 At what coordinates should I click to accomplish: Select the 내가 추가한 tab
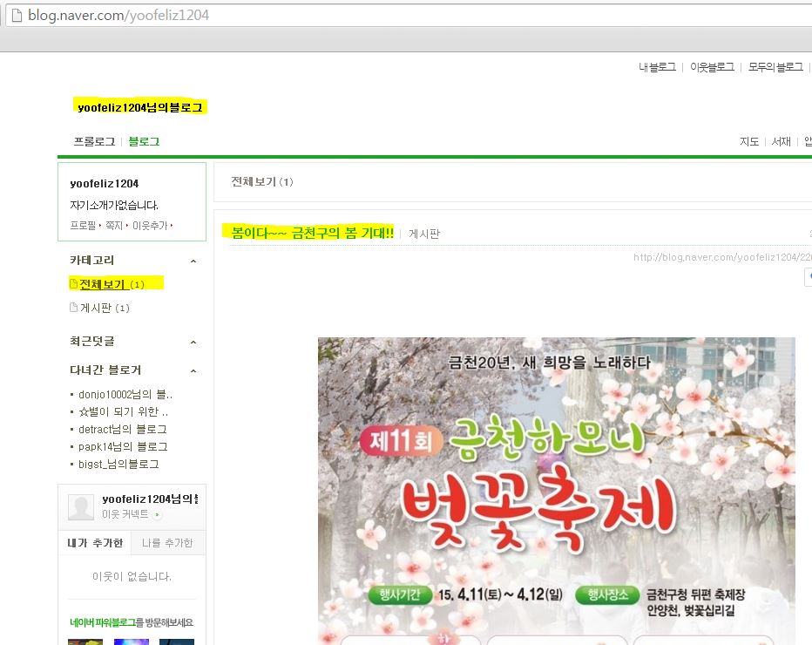(x=95, y=543)
